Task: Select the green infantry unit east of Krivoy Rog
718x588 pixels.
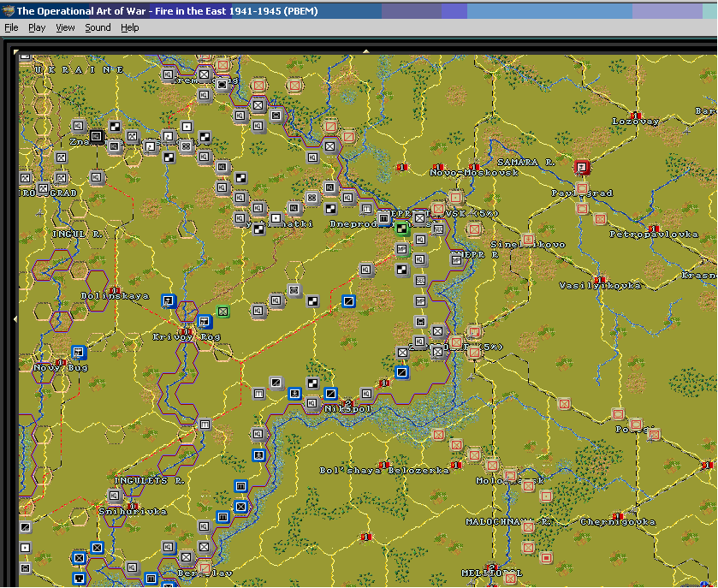Action: pyautogui.click(x=223, y=312)
